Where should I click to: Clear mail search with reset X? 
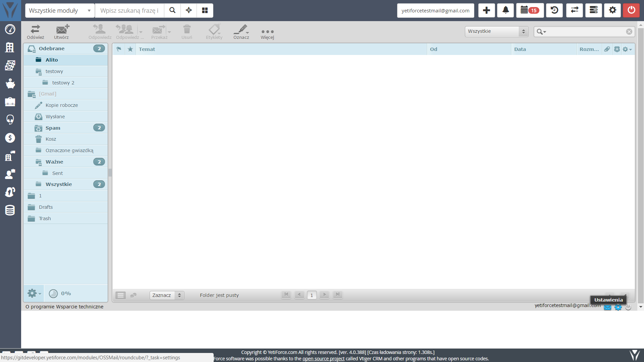click(629, 32)
